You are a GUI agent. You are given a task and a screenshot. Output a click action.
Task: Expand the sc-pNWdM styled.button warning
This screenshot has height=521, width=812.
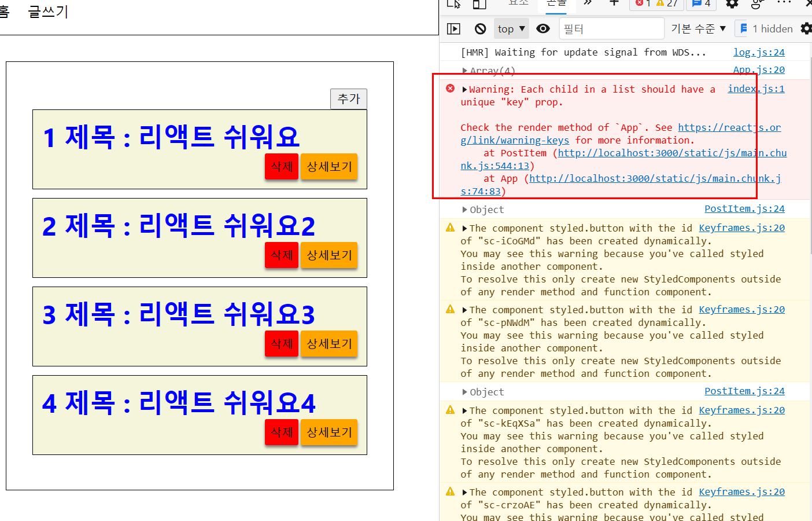[x=464, y=310]
